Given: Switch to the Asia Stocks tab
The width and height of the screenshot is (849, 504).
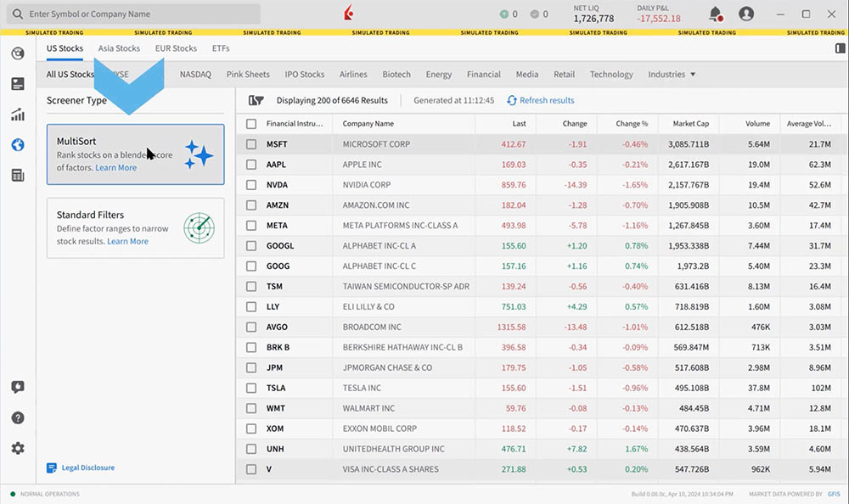Looking at the screenshot, I should pos(119,48).
